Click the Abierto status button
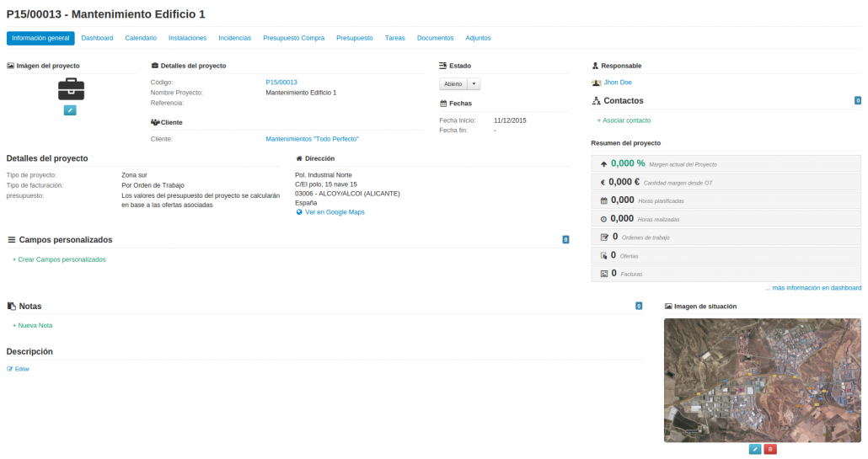This screenshot has height=459, width=868. 453,84
